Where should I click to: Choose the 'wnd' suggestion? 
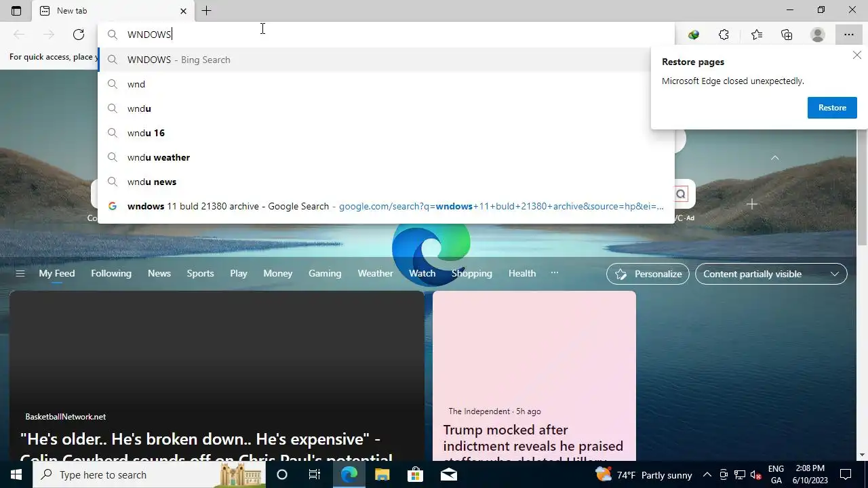(x=387, y=84)
